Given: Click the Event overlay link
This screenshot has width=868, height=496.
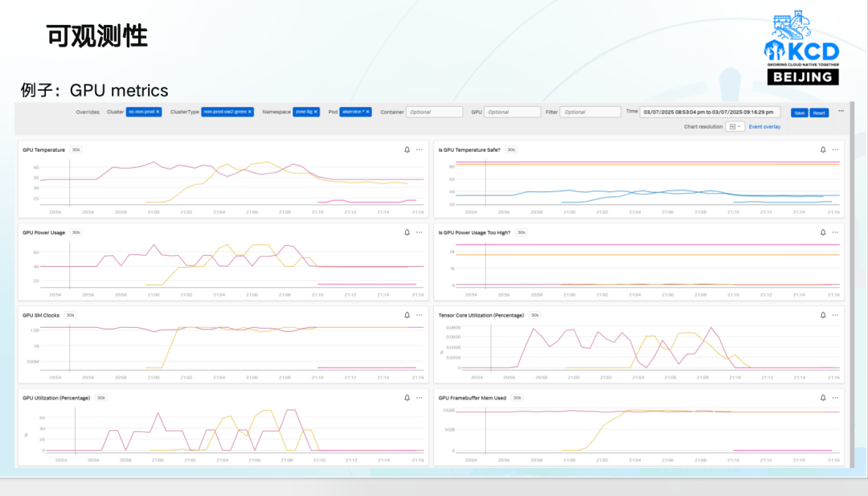Looking at the screenshot, I should [x=764, y=127].
